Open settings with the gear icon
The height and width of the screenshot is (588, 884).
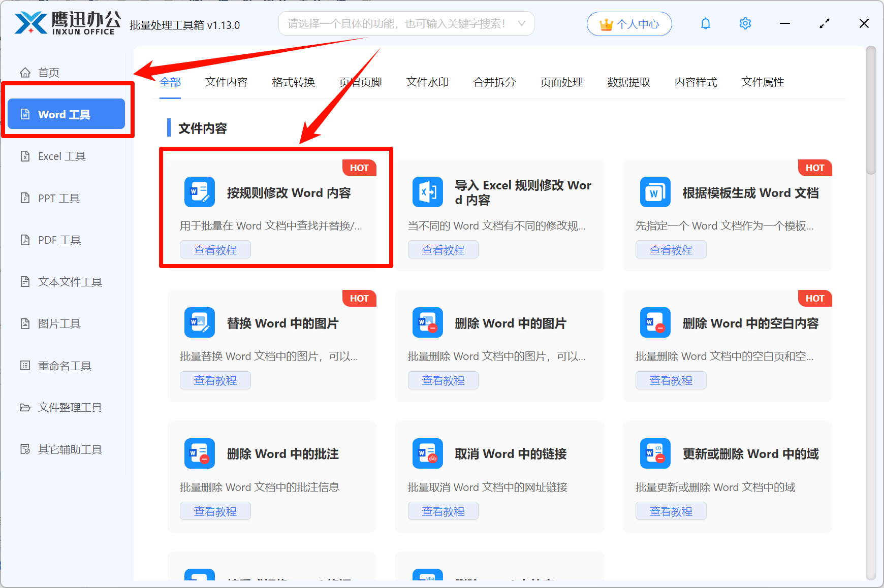pos(745,23)
